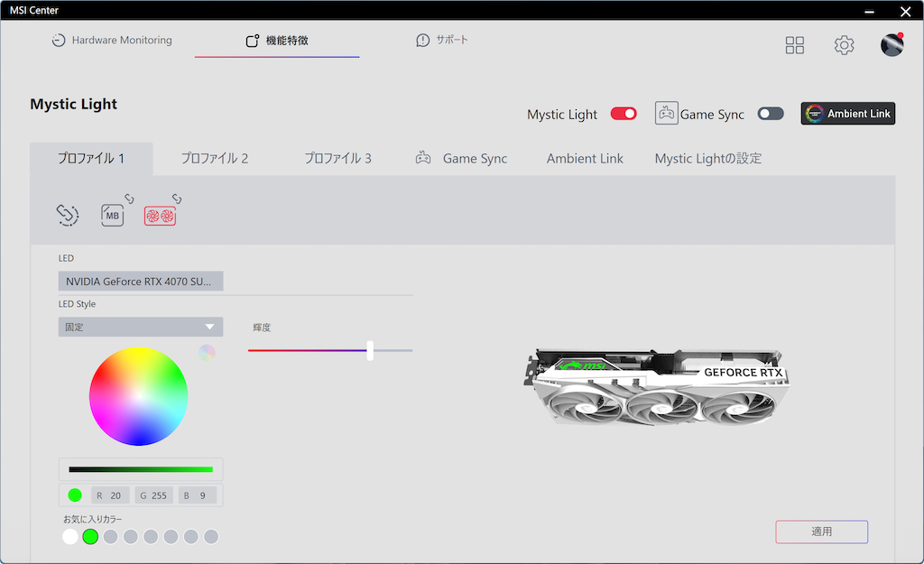
Task: Select the last empty favorite color slot
Action: [211, 536]
